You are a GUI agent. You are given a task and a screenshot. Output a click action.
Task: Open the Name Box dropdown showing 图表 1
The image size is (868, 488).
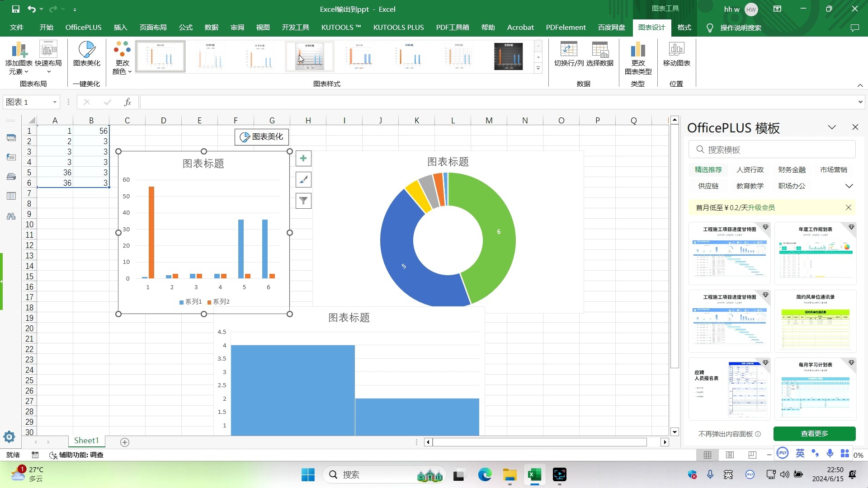[x=55, y=102]
